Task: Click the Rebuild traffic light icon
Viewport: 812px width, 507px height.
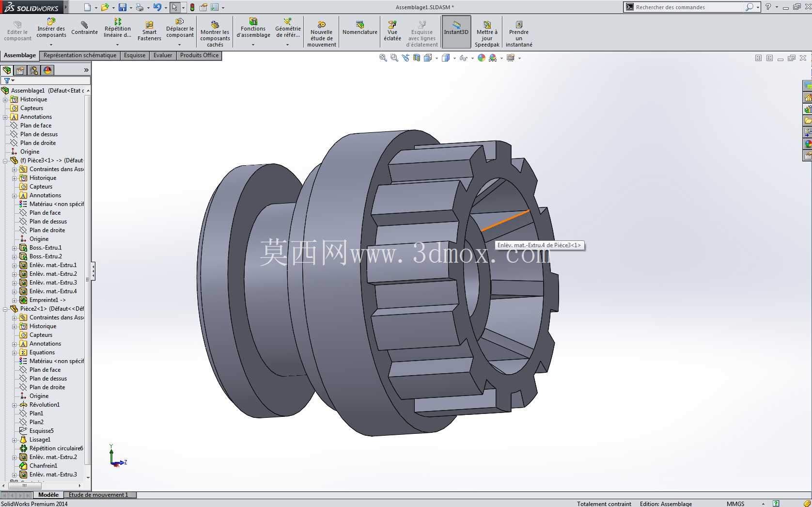Action: pyautogui.click(x=192, y=7)
